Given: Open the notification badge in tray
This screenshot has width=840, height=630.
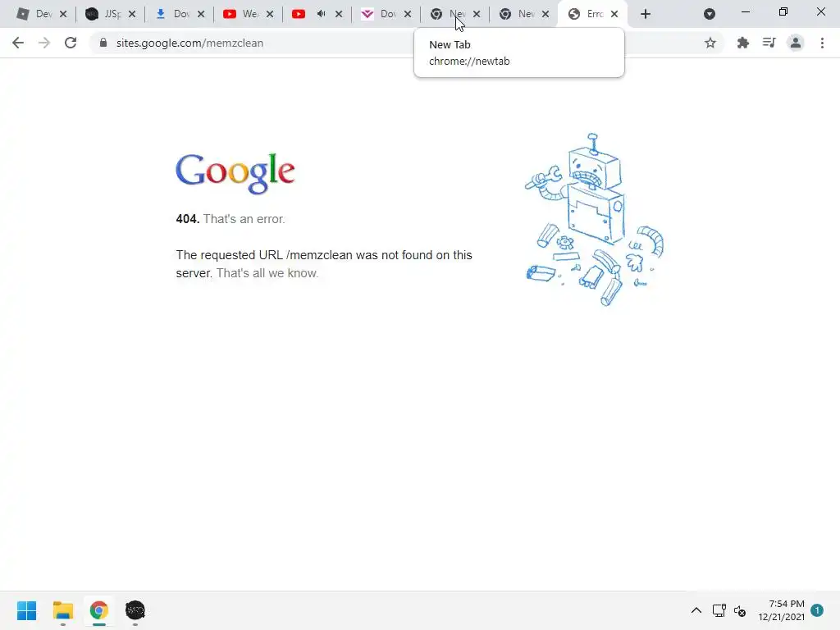Looking at the screenshot, I should point(817,609).
